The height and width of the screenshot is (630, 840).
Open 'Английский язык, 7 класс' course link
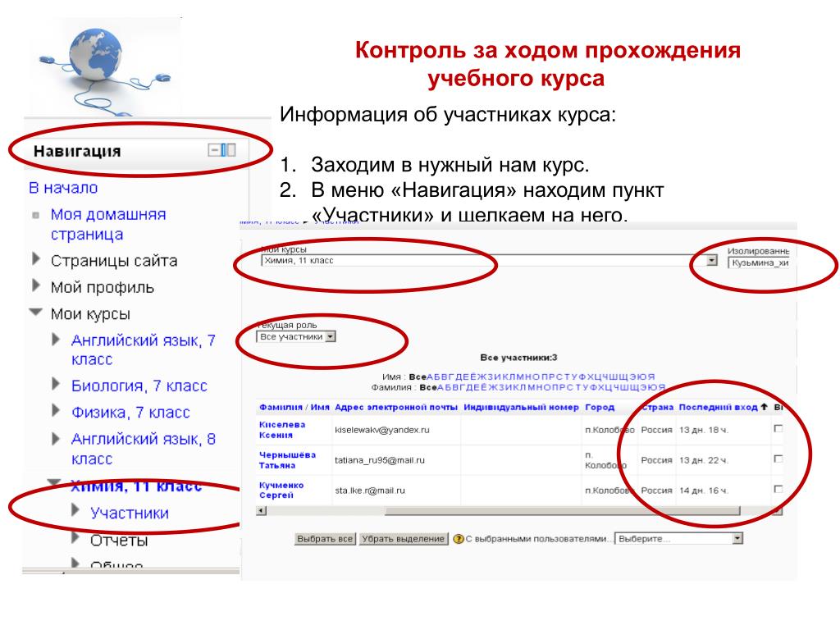click(x=144, y=349)
